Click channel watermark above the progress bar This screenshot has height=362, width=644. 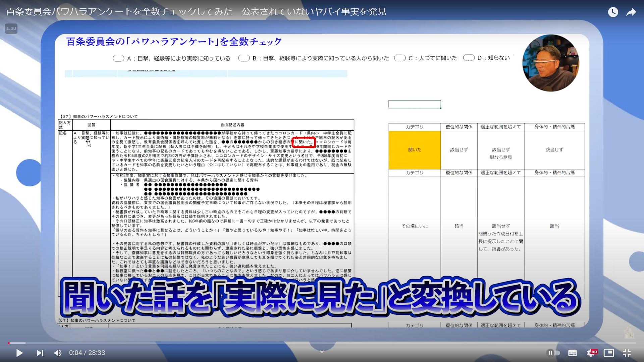629,333
